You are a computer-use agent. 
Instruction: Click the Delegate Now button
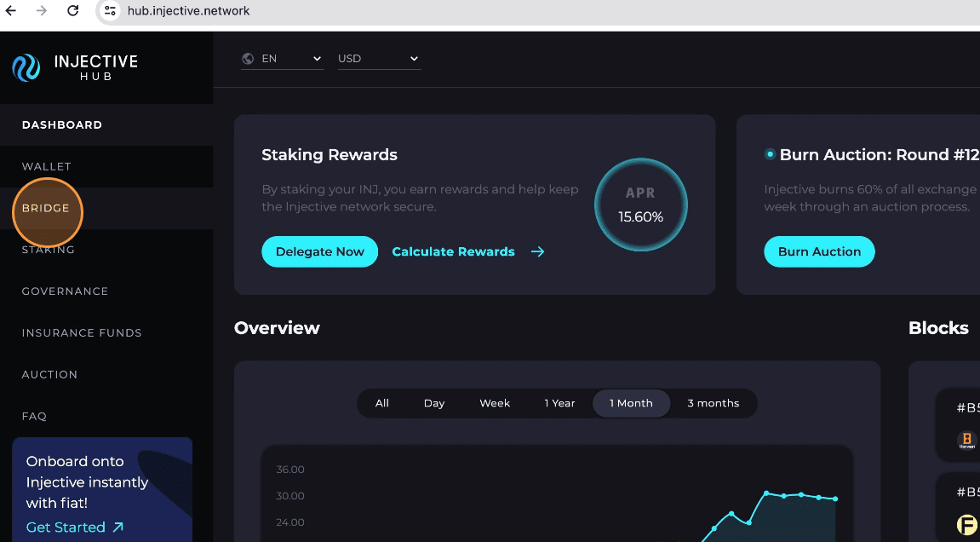319,251
